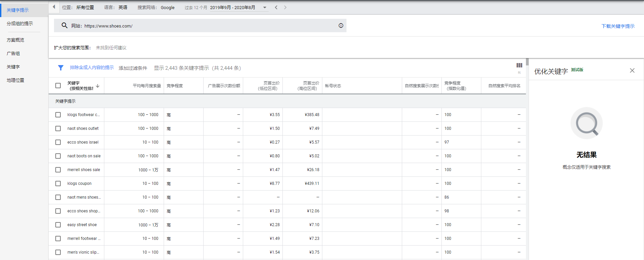This screenshot has width=644, height=260.
Task: Click the website URL search field
Action: [x=200, y=25]
